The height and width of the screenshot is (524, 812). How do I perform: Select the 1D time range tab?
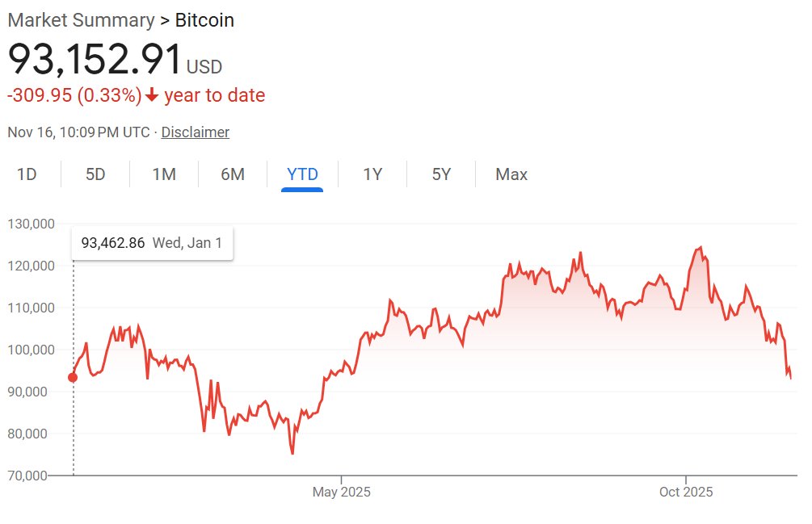click(27, 174)
